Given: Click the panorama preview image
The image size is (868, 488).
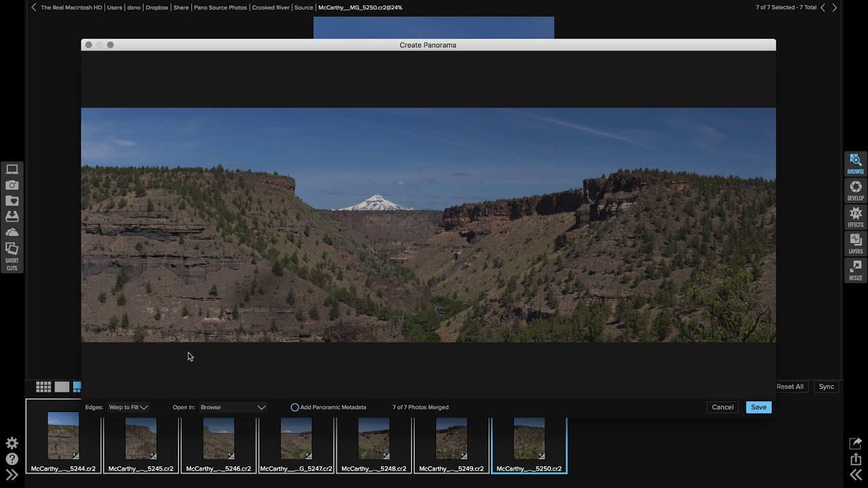Looking at the screenshot, I should pos(428,225).
